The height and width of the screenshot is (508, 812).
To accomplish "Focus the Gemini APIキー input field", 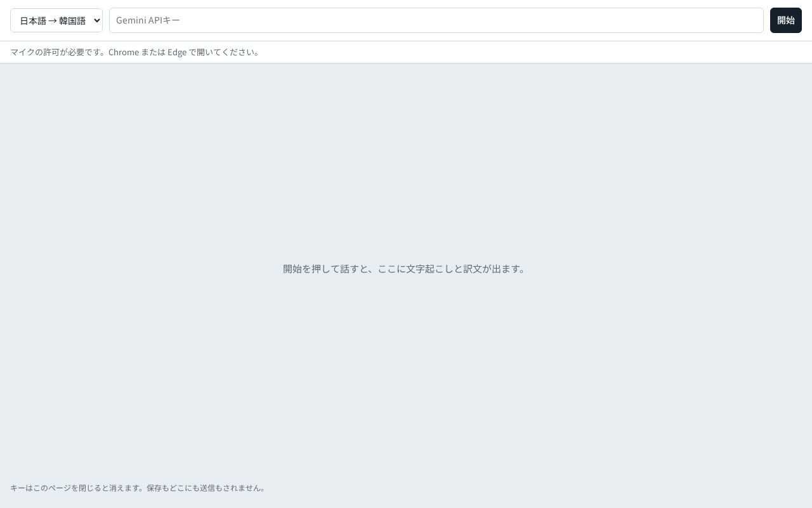I will click(436, 20).
